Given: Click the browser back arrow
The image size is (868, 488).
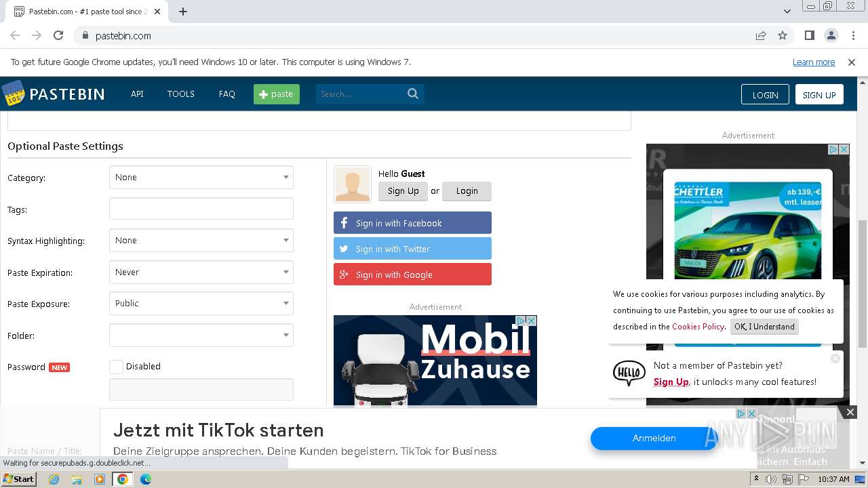Looking at the screenshot, I should [15, 35].
